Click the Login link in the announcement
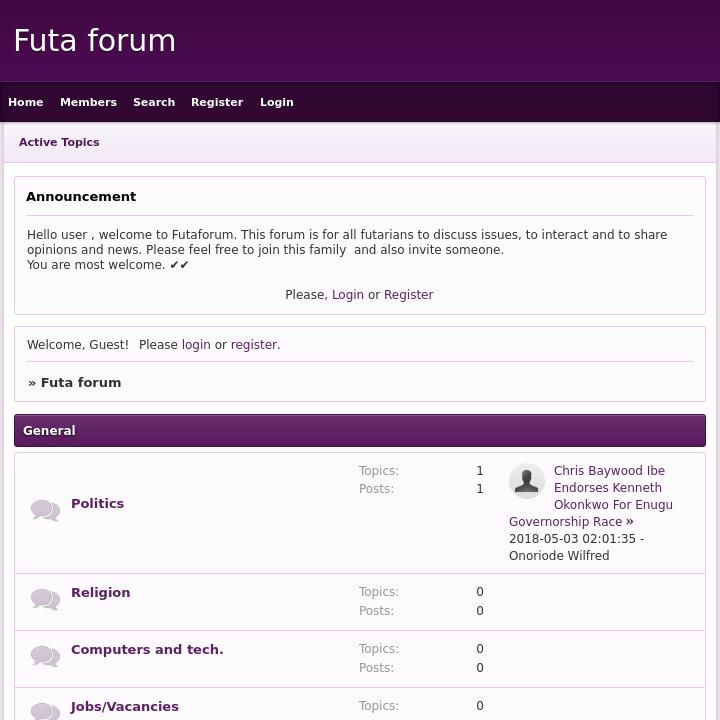The width and height of the screenshot is (720, 720). tap(348, 295)
